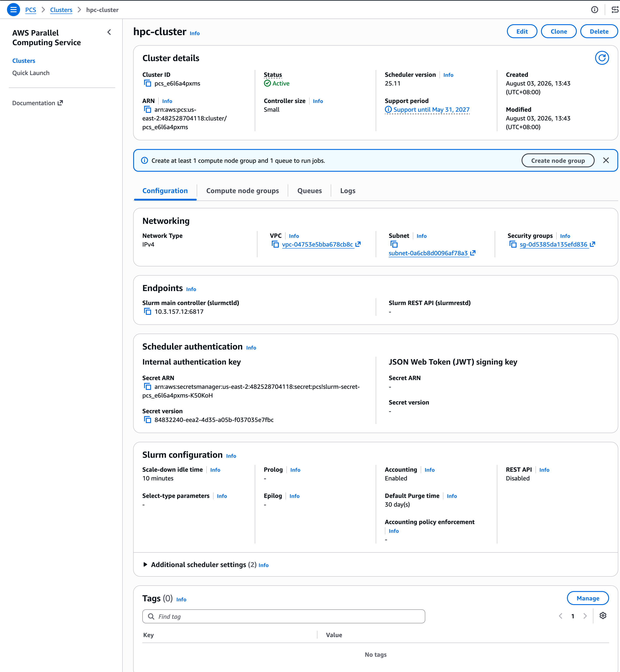Screen dimensions: 620x672
Task: Open Info next to Tags heading
Action: (181, 599)
